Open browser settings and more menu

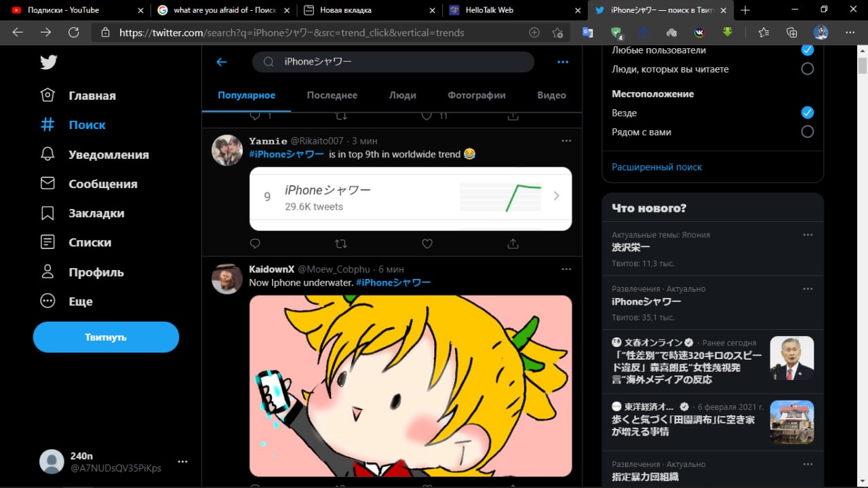pos(850,33)
